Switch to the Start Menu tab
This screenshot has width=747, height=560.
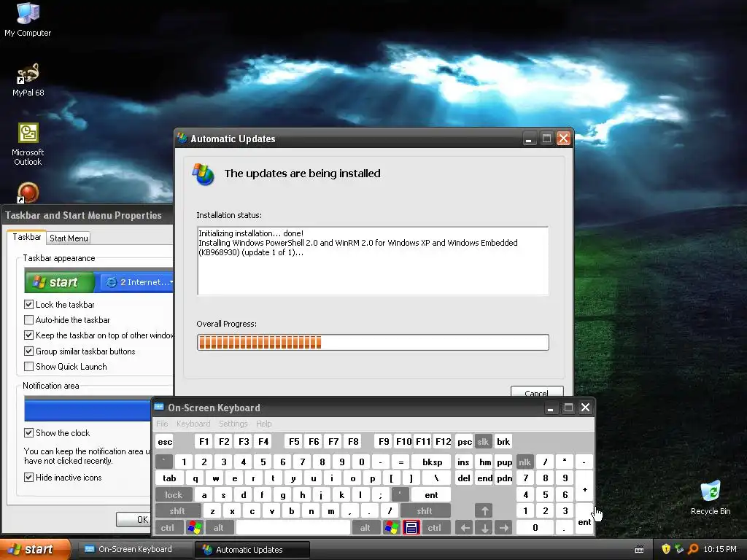pos(69,238)
